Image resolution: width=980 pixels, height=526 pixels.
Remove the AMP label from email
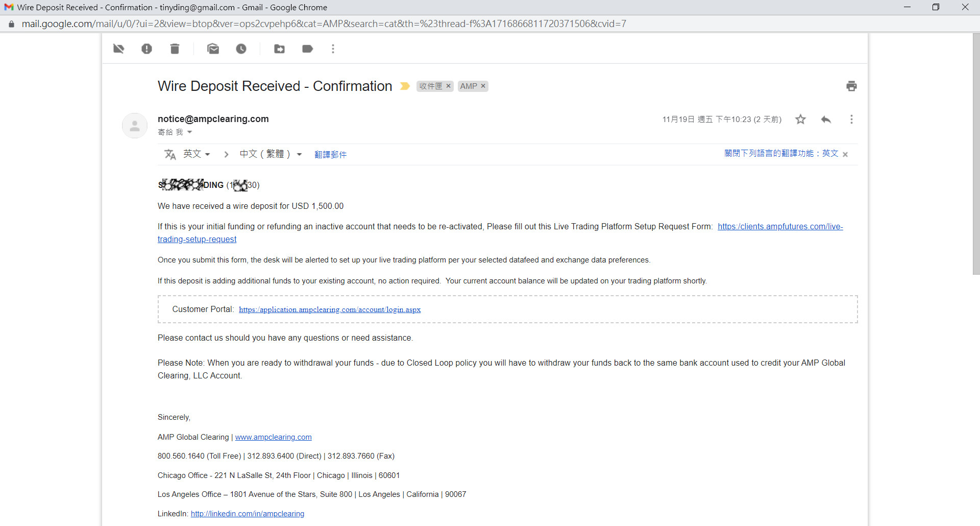[483, 86]
